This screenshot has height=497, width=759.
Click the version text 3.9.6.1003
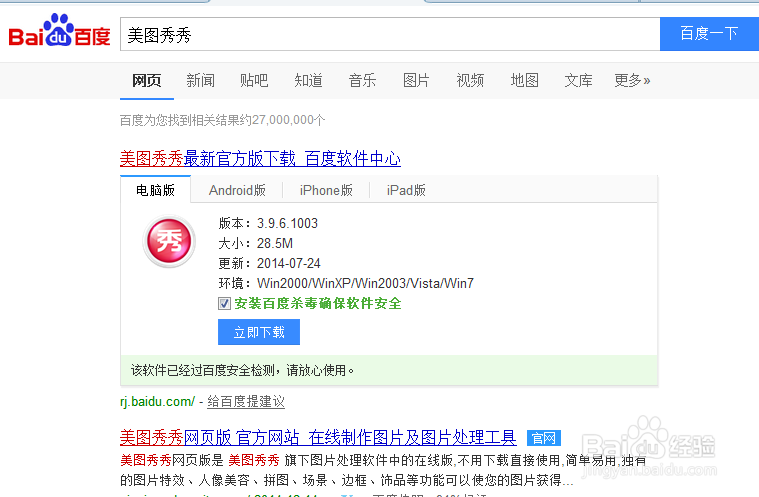coord(287,224)
